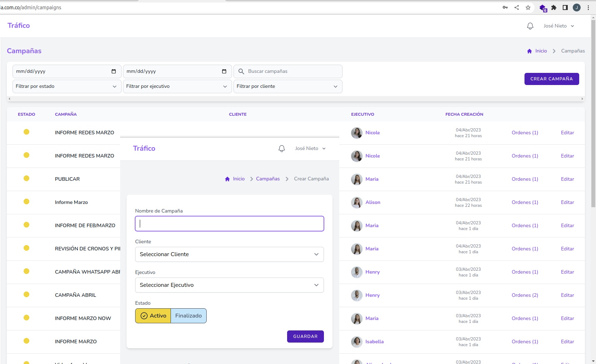Expand the Filtrar por estado dropdown
The width and height of the screenshot is (596, 364).
coord(67,86)
